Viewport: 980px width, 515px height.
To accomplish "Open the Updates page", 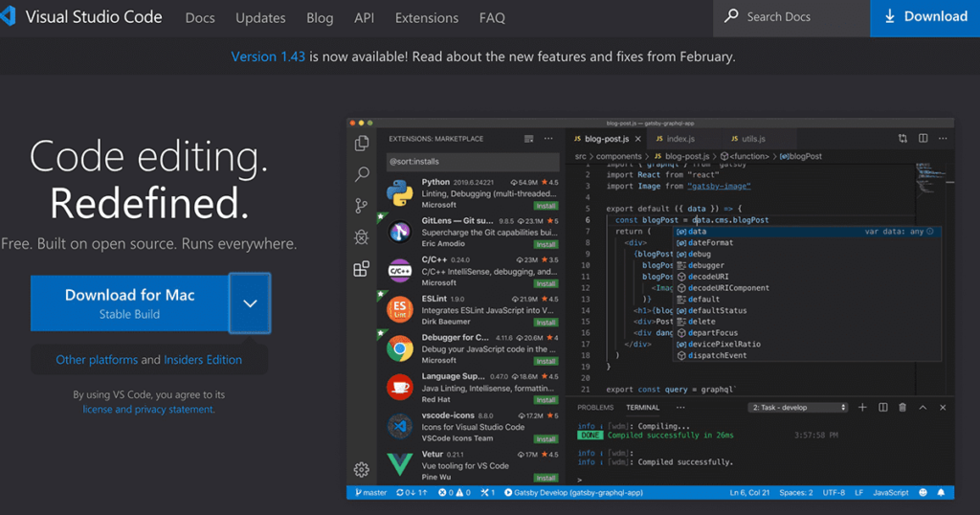I will tap(260, 18).
